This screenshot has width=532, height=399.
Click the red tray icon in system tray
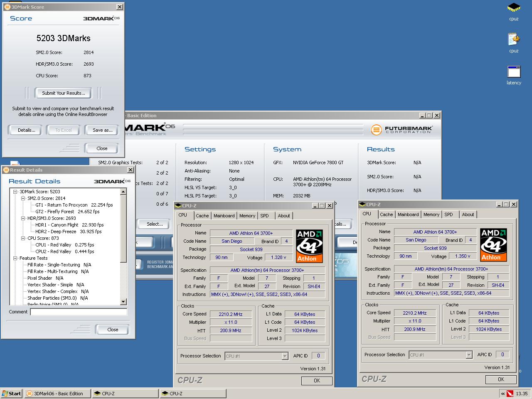pyautogui.click(x=510, y=394)
